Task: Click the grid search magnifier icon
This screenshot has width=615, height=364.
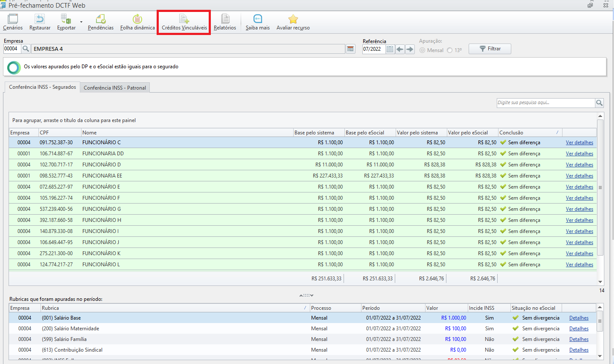Action: tap(599, 102)
